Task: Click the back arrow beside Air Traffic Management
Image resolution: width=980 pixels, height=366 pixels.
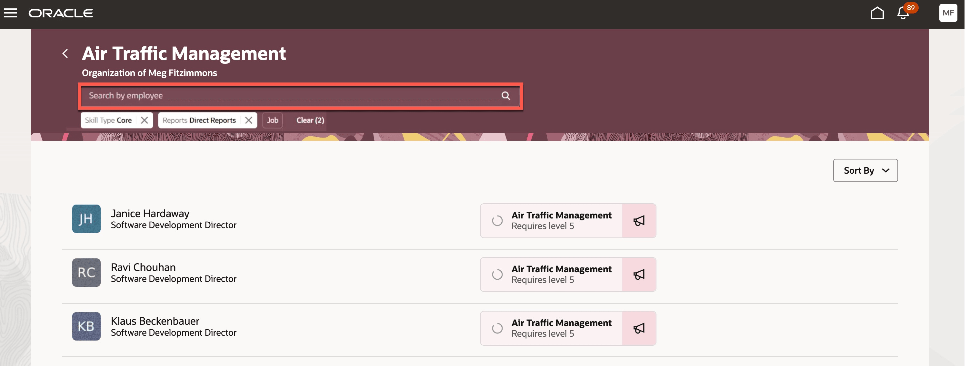Action: coord(66,53)
